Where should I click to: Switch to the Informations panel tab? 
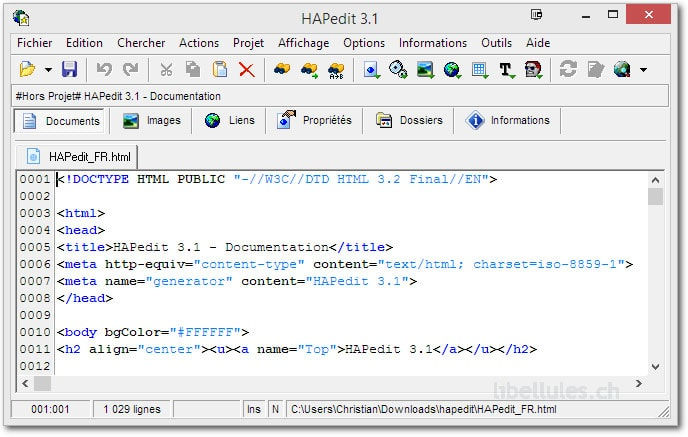pyautogui.click(x=508, y=121)
